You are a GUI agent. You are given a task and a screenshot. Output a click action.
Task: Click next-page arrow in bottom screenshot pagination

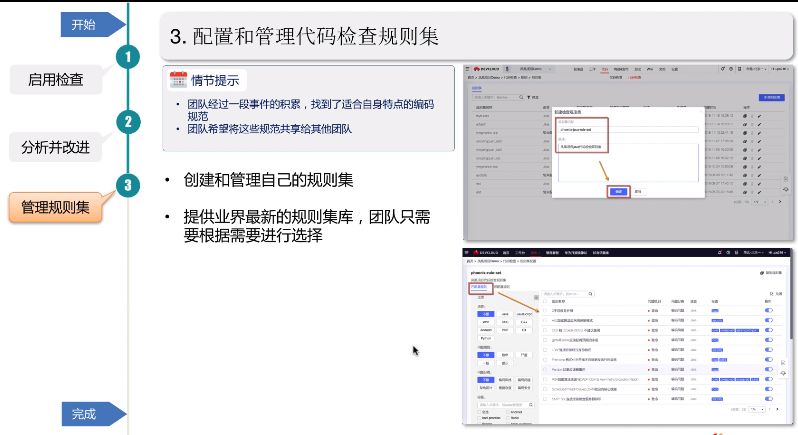[777, 409]
